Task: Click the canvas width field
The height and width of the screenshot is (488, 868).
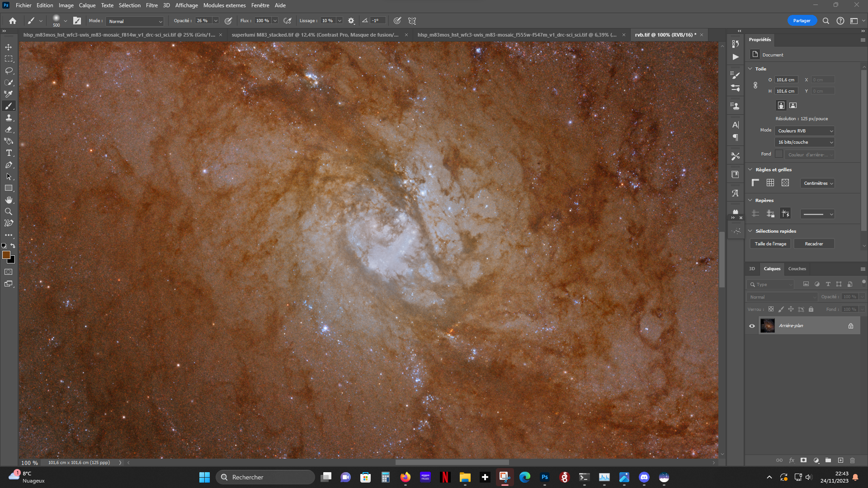Action: click(786, 80)
